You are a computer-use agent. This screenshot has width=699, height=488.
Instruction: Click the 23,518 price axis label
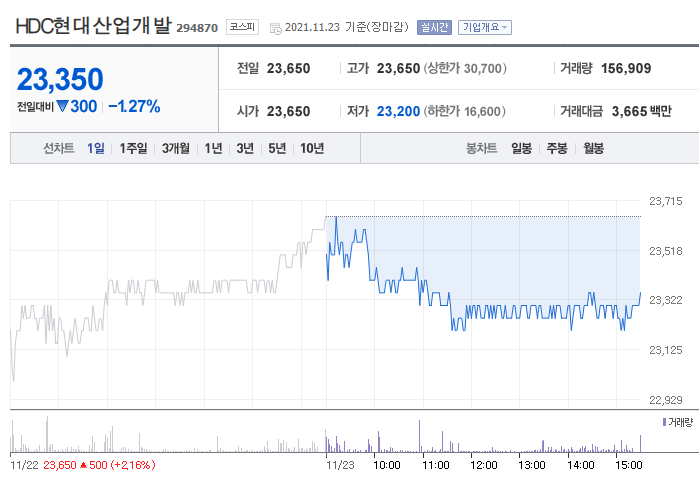(x=666, y=251)
